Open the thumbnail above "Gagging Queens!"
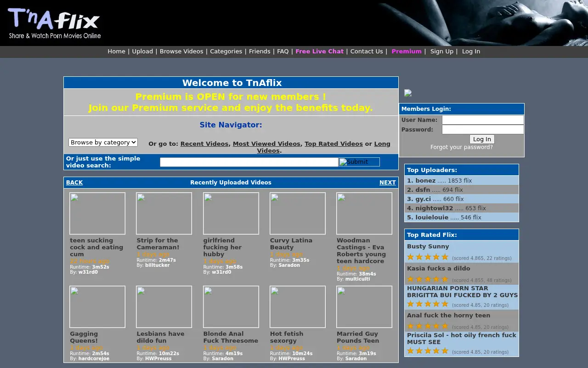 (x=97, y=307)
